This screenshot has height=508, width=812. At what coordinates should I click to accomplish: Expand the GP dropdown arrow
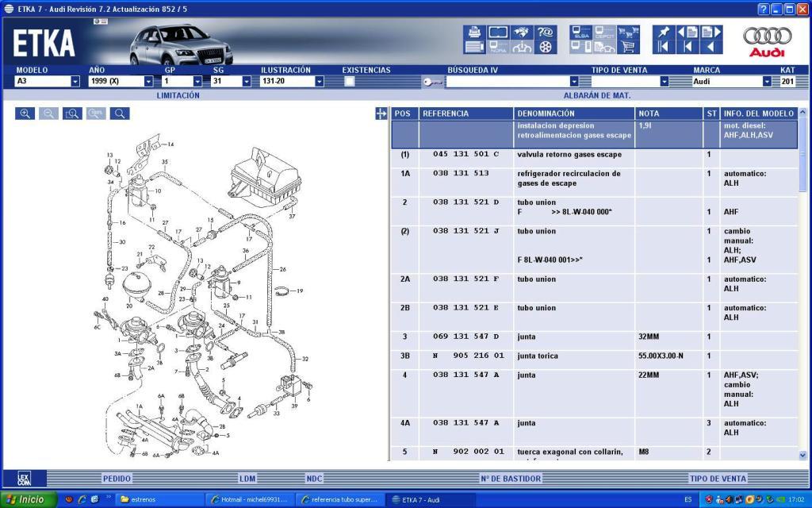click(x=197, y=82)
